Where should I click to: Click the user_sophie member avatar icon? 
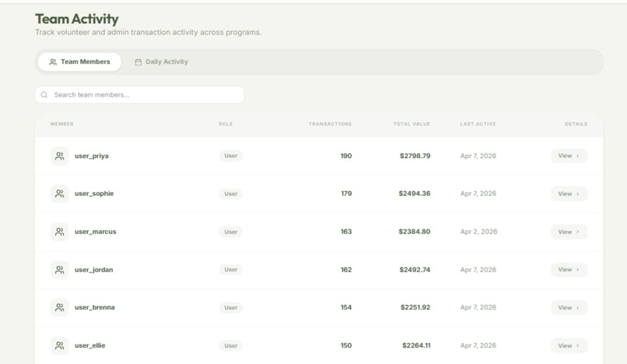(x=60, y=194)
